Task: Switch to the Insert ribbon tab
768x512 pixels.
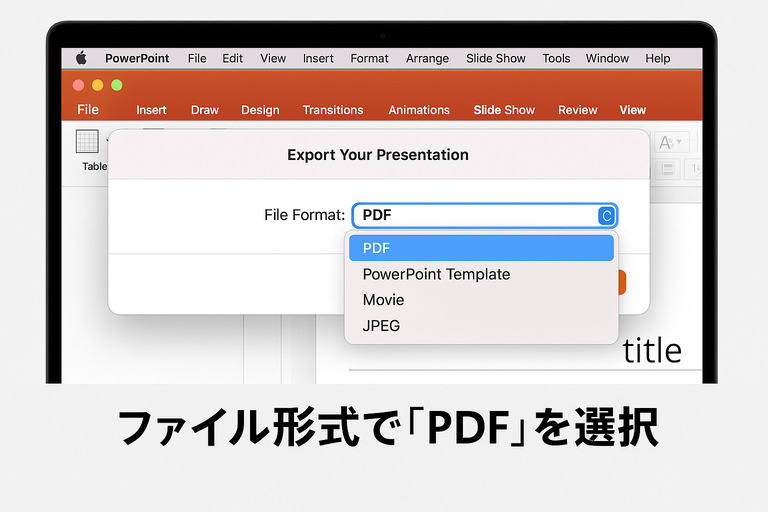Action: point(151,110)
